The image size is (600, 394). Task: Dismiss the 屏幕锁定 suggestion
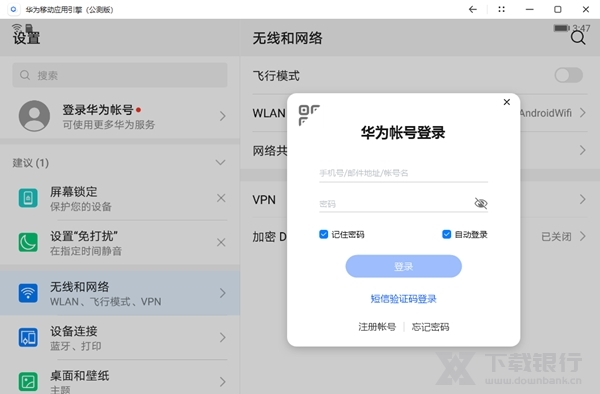221,198
